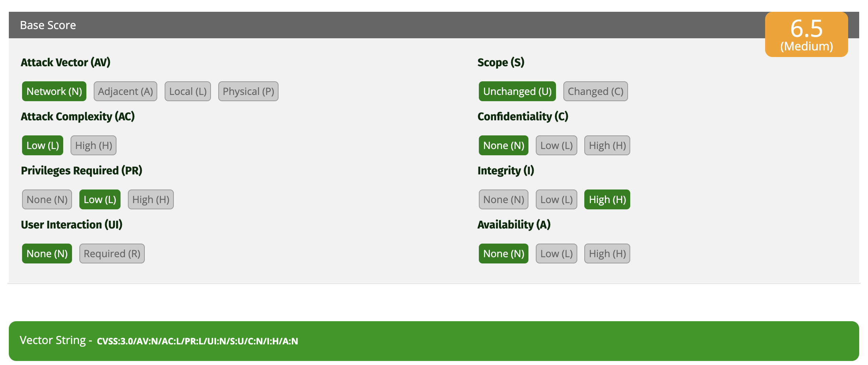
Task: Choose Low (L) integrity impact
Action: coord(556,199)
